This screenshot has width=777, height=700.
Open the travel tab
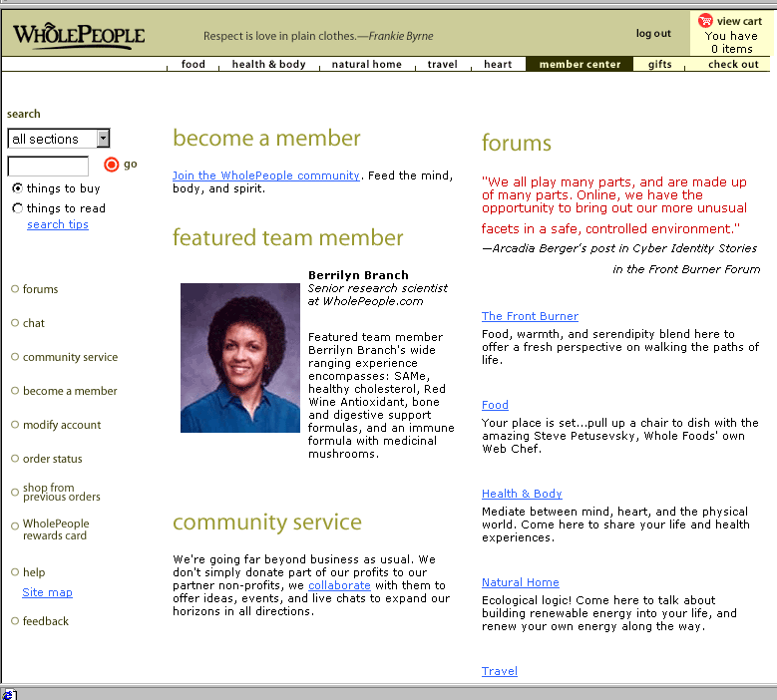443,65
